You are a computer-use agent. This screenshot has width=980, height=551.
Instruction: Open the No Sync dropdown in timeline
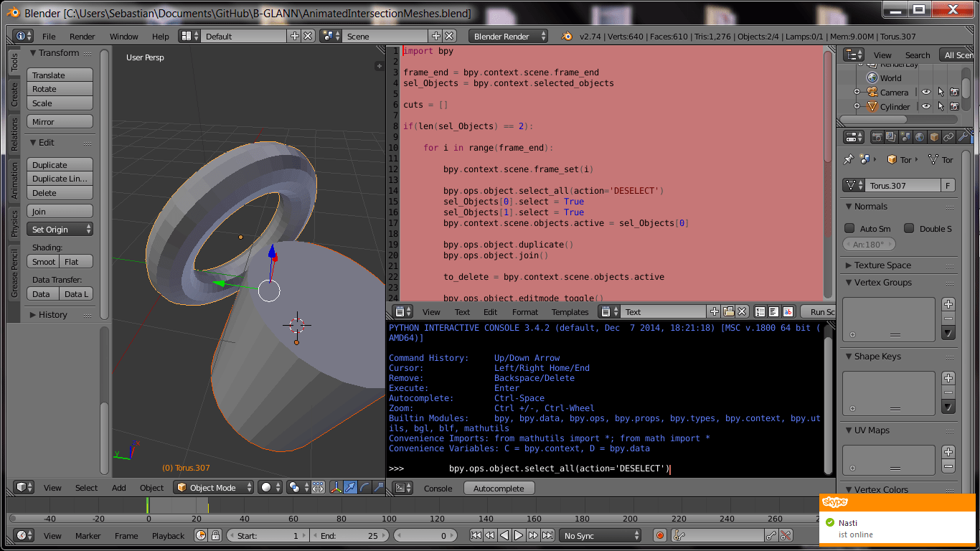point(600,534)
